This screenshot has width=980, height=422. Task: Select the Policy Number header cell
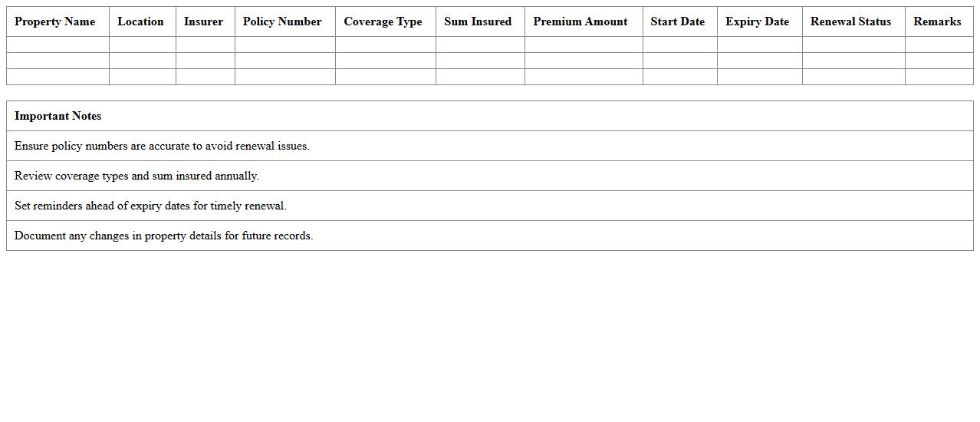[285, 21]
